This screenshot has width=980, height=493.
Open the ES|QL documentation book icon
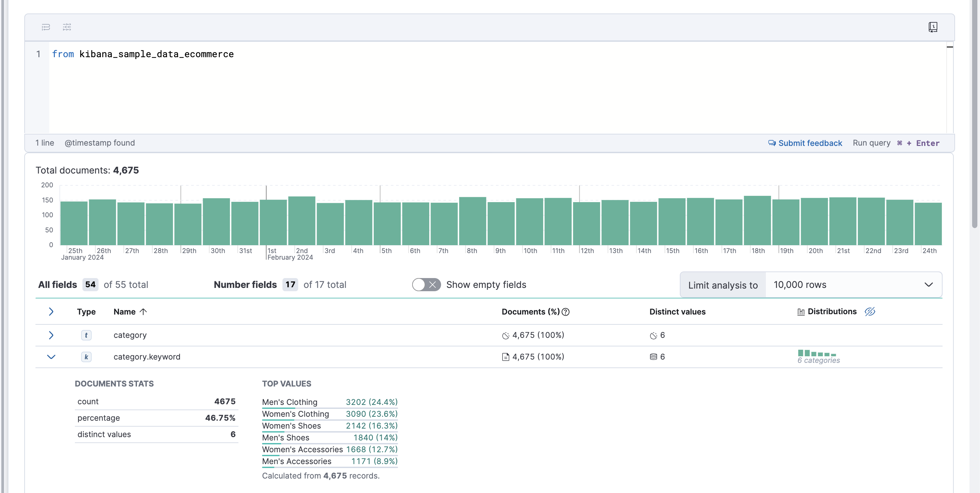[933, 27]
